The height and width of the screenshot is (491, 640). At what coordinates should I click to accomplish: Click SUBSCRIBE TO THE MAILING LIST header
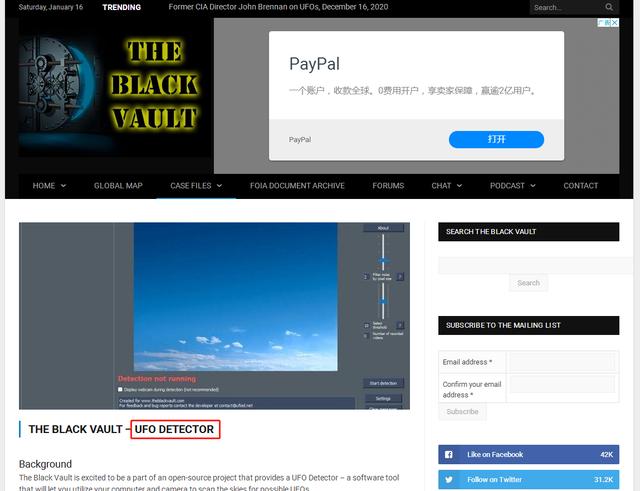(529, 325)
